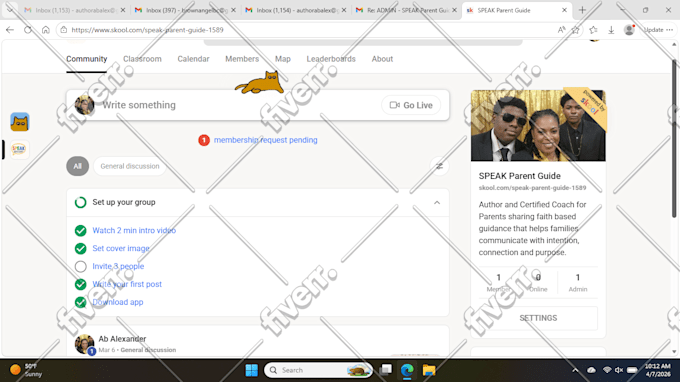Add page to favorites star icon

point(575,29)
